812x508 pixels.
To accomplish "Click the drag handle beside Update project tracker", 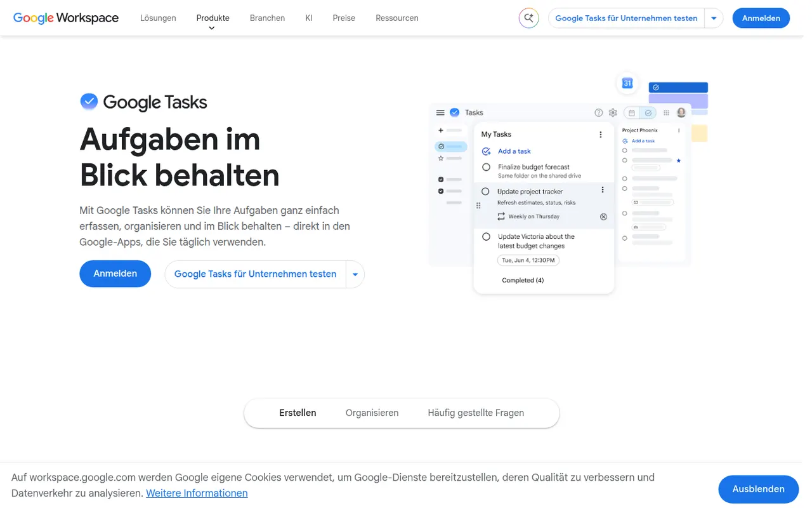I will click(478, 205).
